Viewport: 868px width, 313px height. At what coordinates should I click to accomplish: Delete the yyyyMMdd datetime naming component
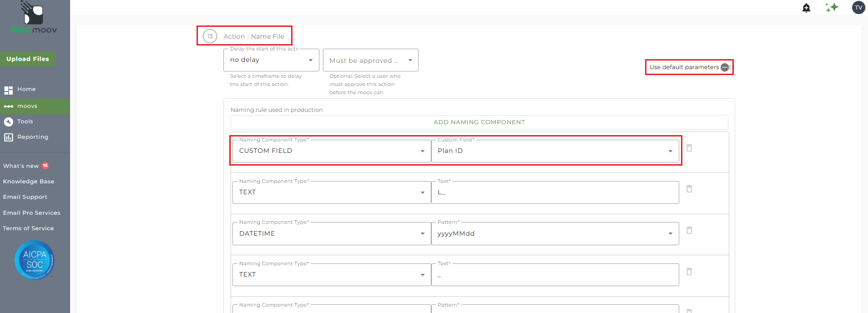(689, 230)
